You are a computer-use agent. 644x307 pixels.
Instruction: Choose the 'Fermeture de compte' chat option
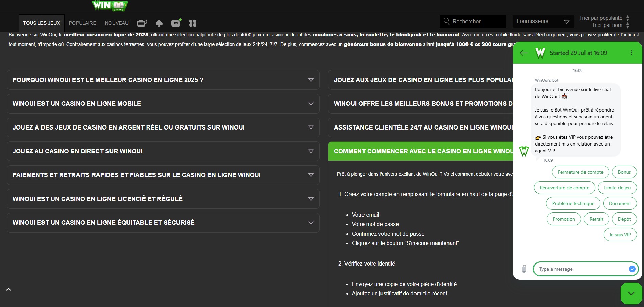[x=580, y=172]
